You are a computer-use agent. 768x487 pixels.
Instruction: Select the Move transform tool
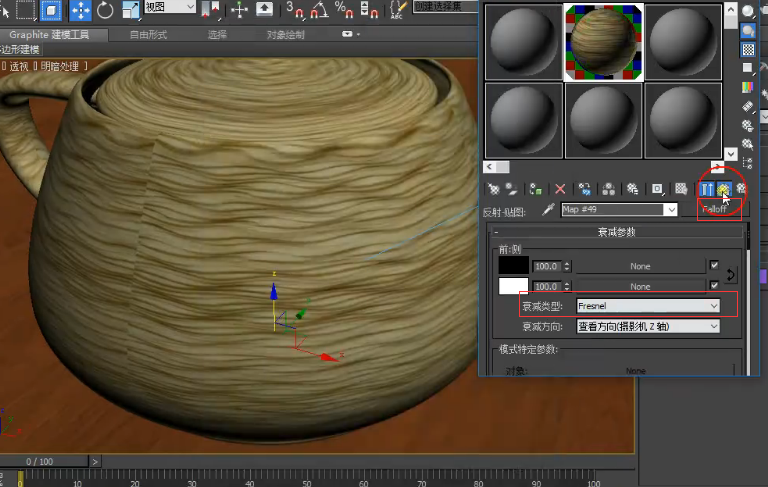click(80, 11)
